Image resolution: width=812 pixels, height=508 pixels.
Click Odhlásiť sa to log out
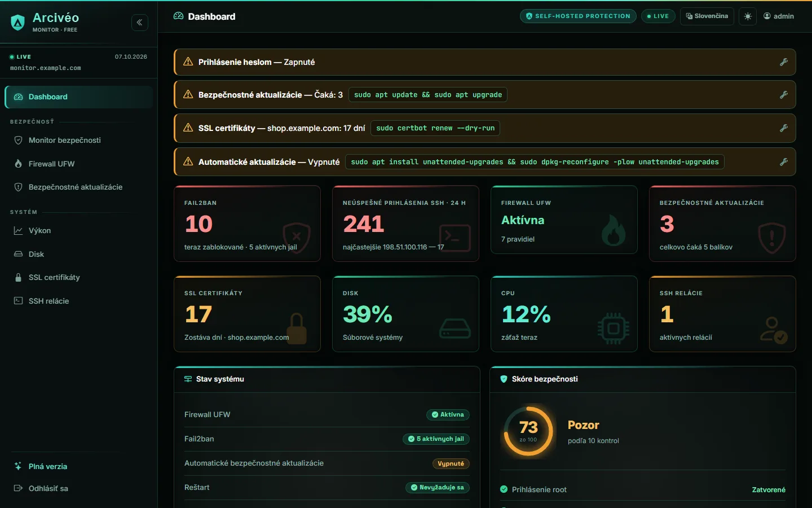[79, 488]
